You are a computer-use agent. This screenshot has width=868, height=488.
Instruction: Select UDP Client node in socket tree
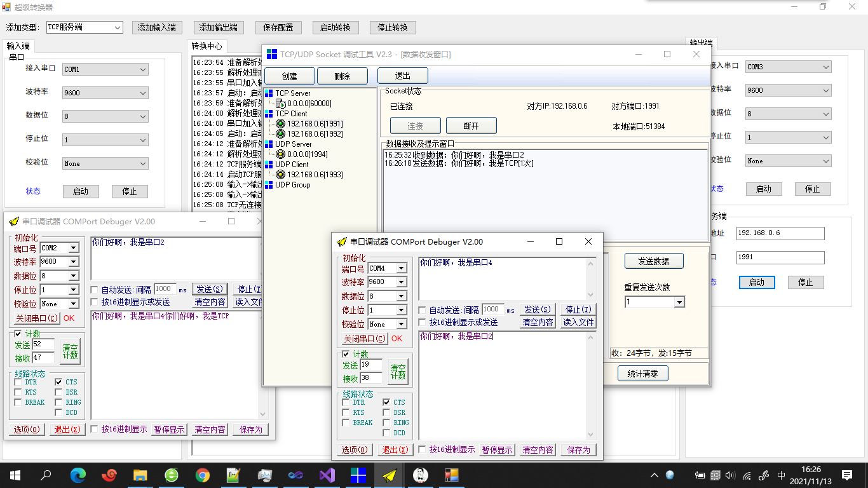292,165
